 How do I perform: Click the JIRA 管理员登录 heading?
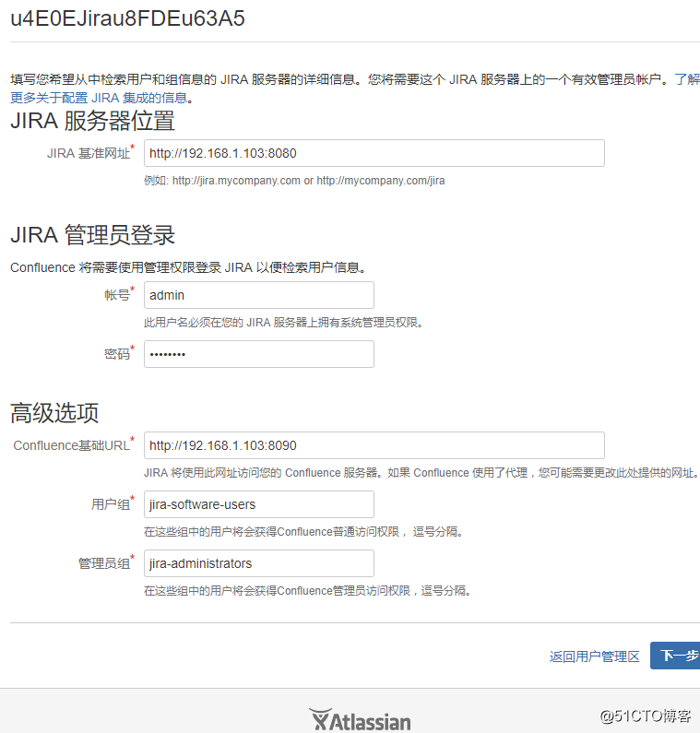pos(92,235)
